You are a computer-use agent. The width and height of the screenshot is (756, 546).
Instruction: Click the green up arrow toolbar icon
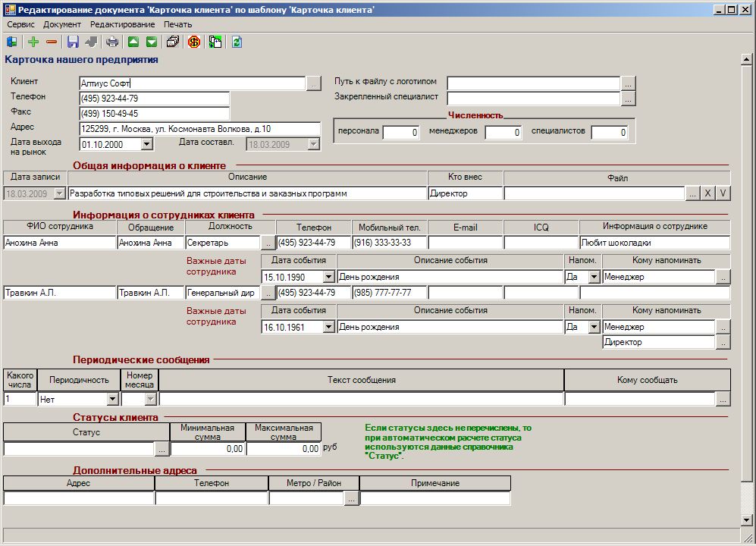coord(133,42)
